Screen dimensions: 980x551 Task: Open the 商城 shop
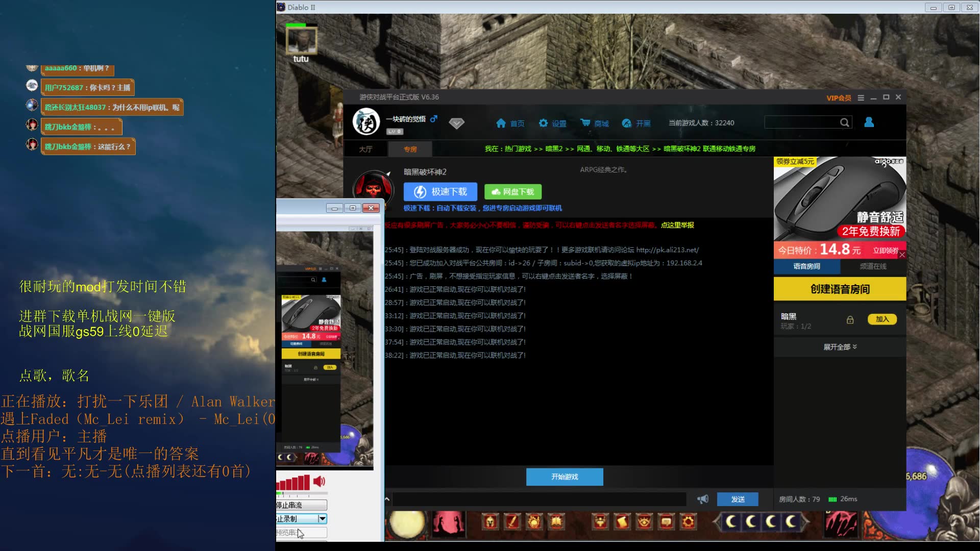pos(595,123)
